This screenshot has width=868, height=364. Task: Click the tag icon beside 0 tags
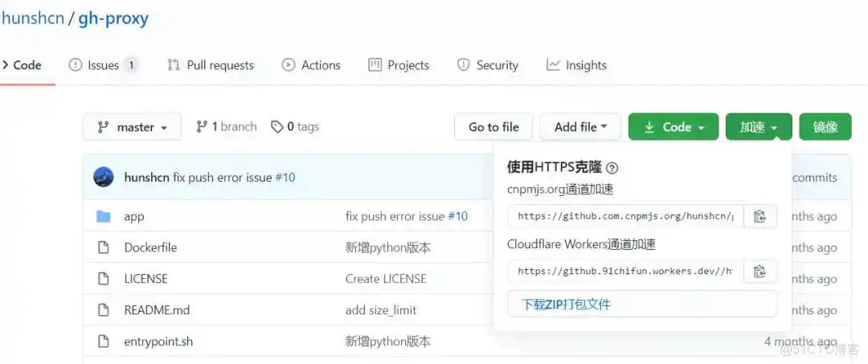(x=276, y=127)
